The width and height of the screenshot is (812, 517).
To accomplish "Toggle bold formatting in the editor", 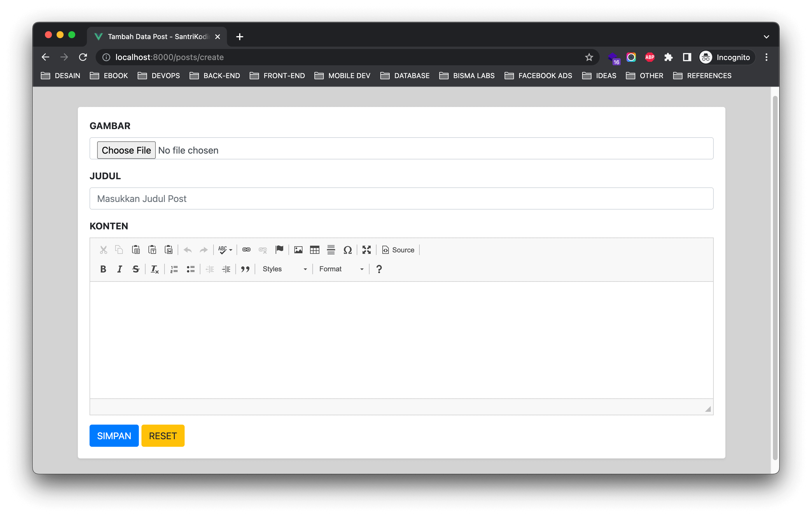I will coord(103,269).
